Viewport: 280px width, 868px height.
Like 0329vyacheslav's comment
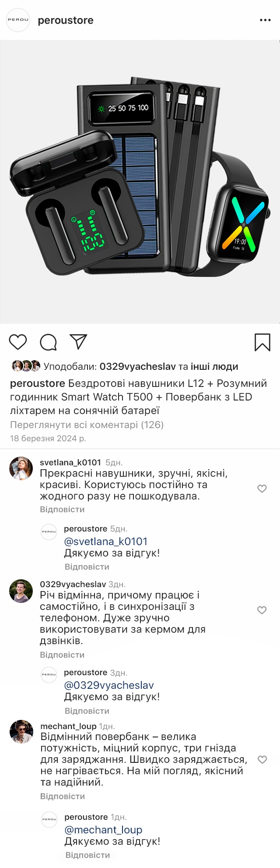262,610
